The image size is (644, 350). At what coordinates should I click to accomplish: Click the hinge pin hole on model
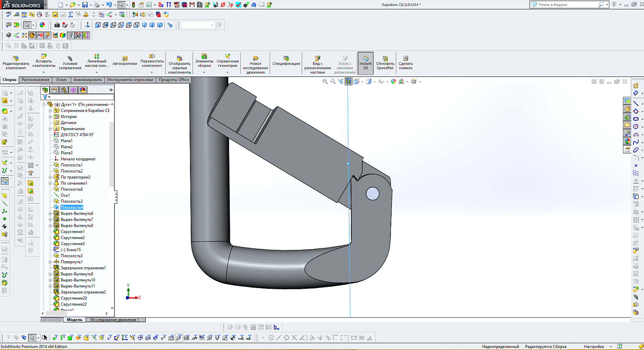coord(373,194)
